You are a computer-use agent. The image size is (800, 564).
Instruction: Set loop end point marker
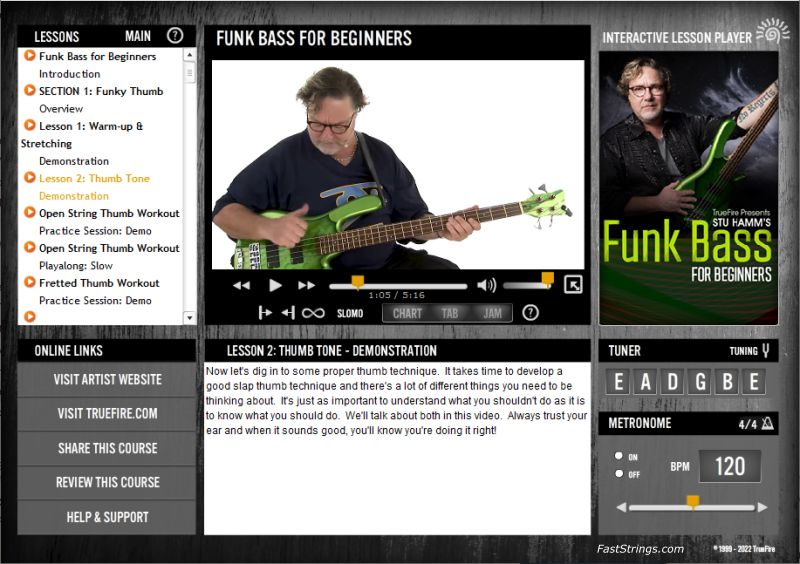coord(288,312)
